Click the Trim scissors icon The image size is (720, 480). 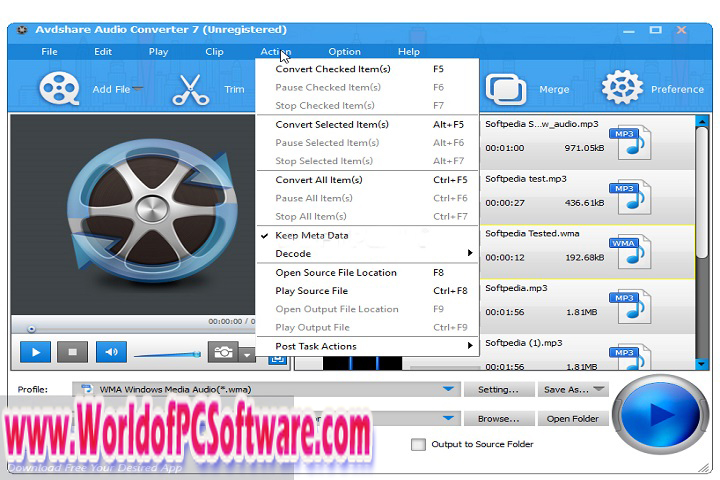191,90
